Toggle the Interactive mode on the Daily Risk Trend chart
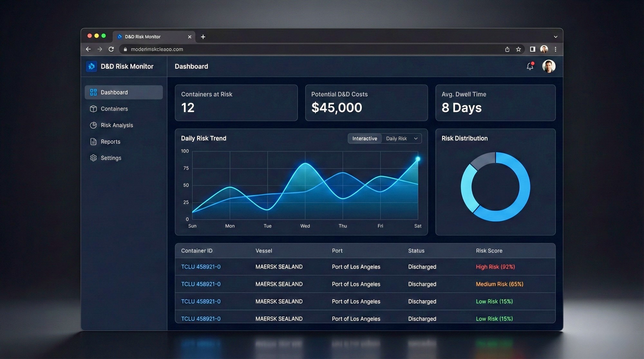This screenshot has width=644, height=359. [x=364, y=138]
